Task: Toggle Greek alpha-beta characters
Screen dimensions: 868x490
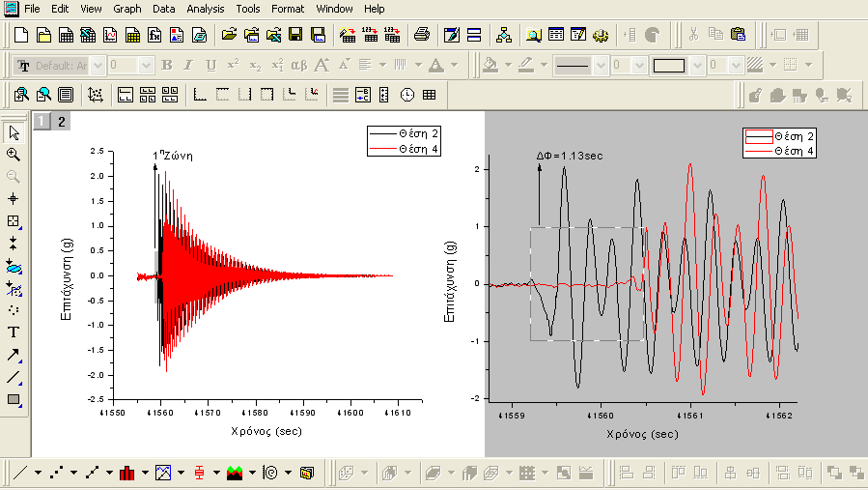Action: point(299,66)
